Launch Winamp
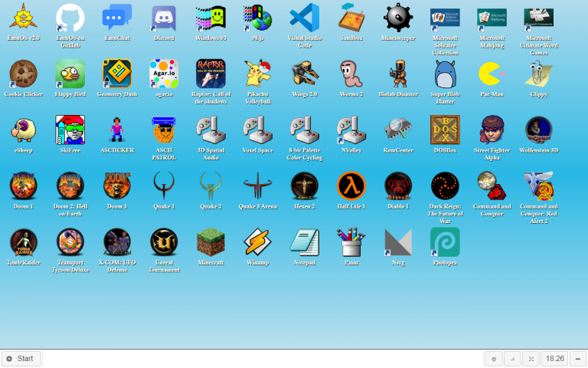This screenshot has width=588, height=368. (x=257, y=242)
